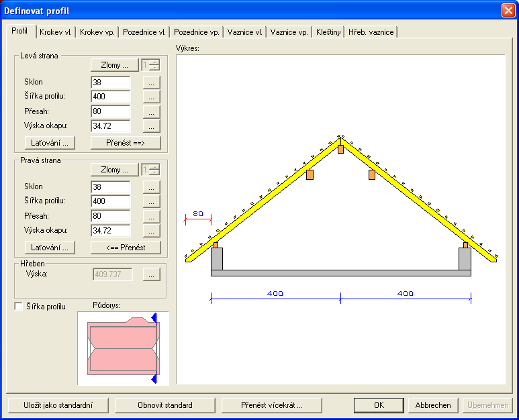The image size is (519, 420).
Task: Click Sklon field in Pravá strana
Action: [111, 187]
